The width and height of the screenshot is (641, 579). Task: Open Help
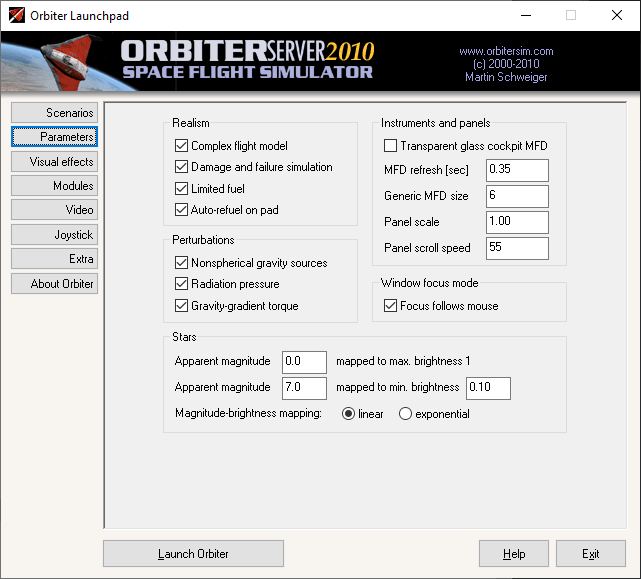[514, 554]
